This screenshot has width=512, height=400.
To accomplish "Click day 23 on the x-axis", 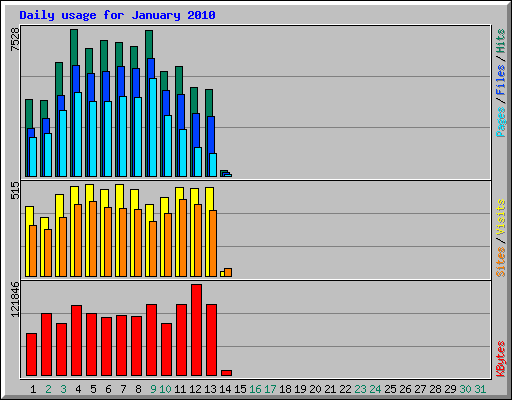I will tap(360, 389).
